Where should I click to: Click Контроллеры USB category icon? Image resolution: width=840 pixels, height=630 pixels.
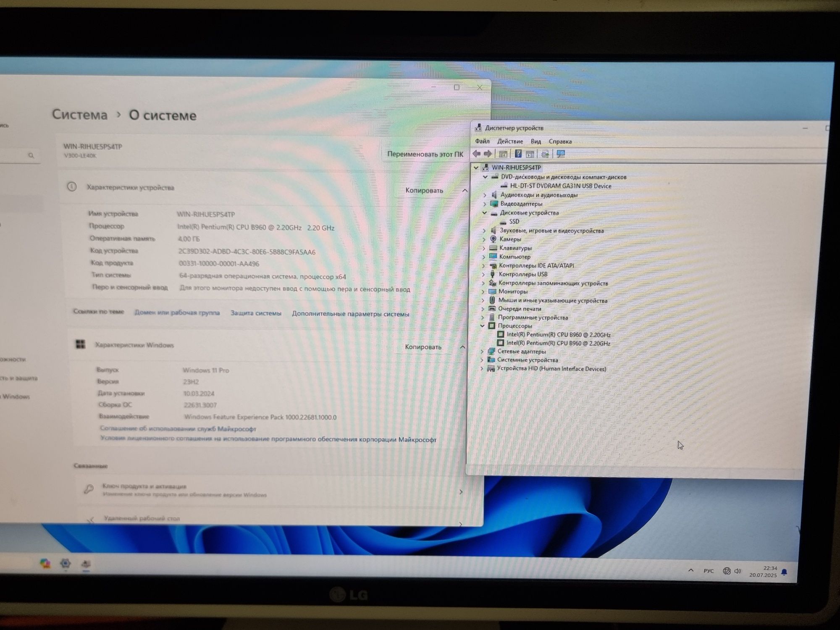click(493, 274)
